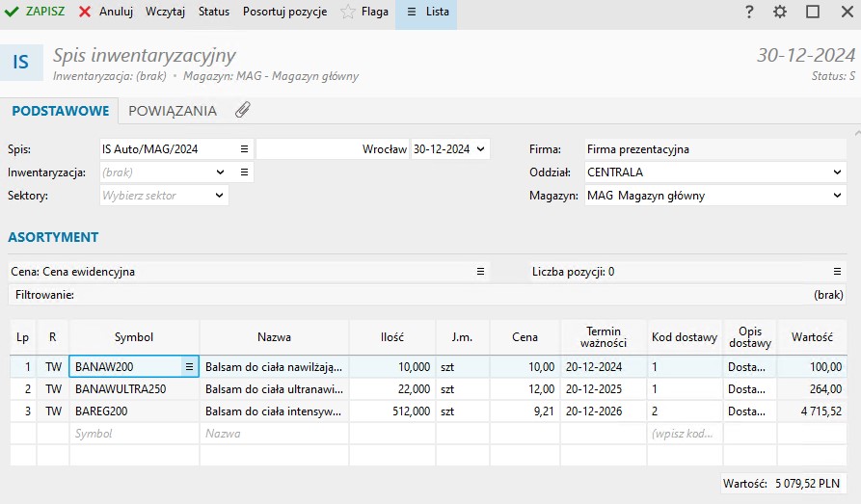This screenshot has height=504, width=861.
Task: Click the Flaga star icon
Action: 348,13
